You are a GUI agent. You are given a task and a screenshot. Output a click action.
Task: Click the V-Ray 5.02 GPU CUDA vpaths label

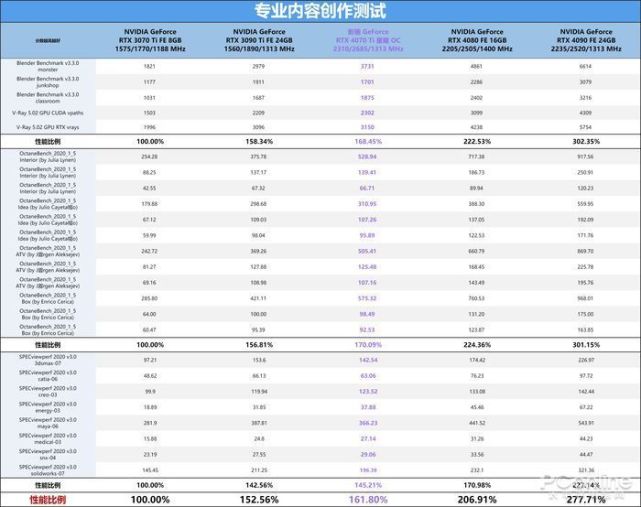pos(48,112)
